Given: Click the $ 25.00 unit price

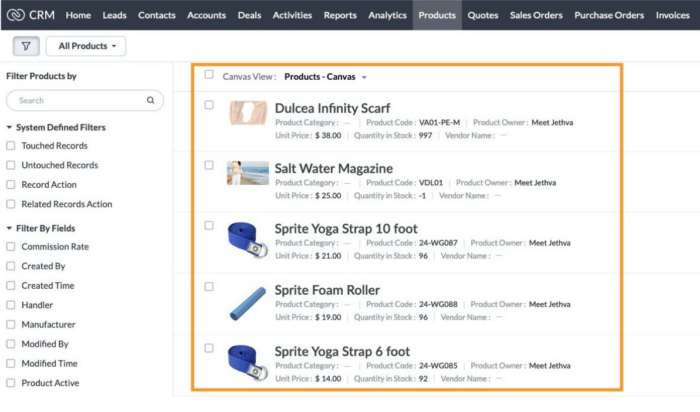Looking at the screenshot, I should (x=328, y=196).
